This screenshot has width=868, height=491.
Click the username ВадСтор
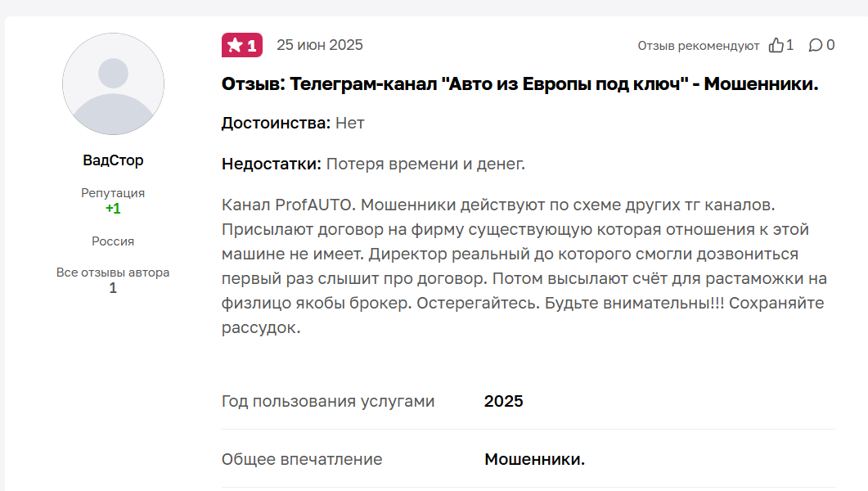[113, 160]
